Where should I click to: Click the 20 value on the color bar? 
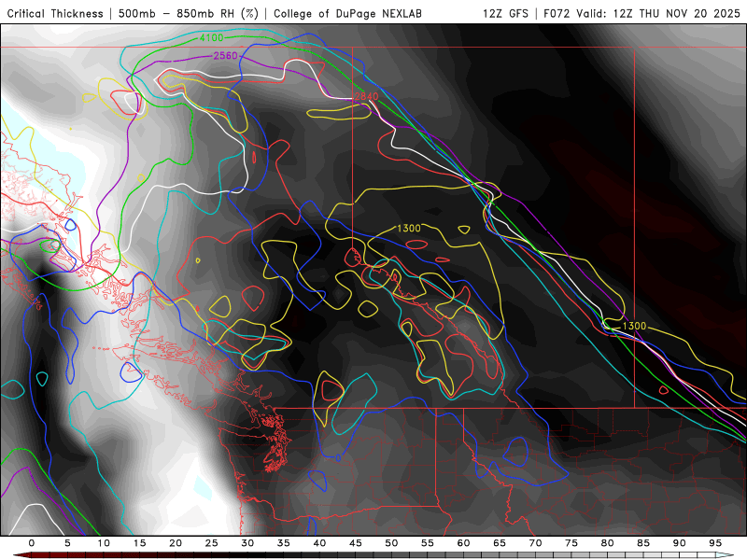click(176, 543)
